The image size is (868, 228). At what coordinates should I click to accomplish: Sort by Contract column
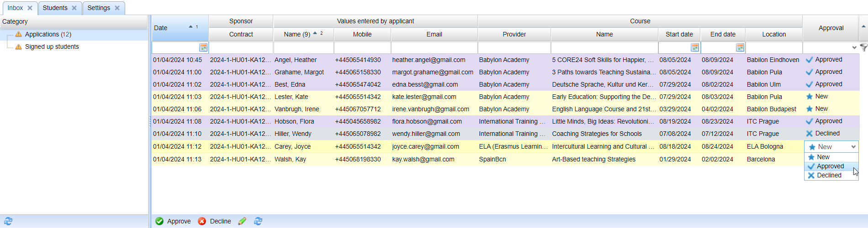pyautogui.click(x=241, y=34)
